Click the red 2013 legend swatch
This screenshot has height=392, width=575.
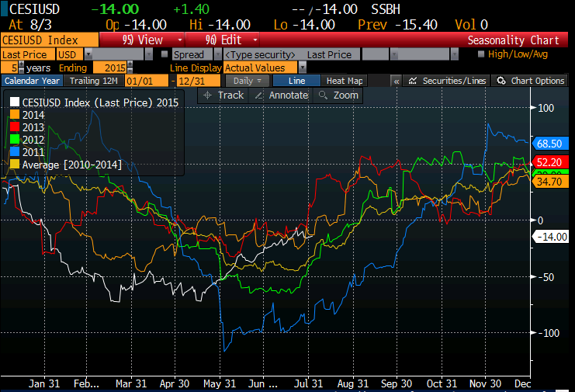(x=15, y=127)
